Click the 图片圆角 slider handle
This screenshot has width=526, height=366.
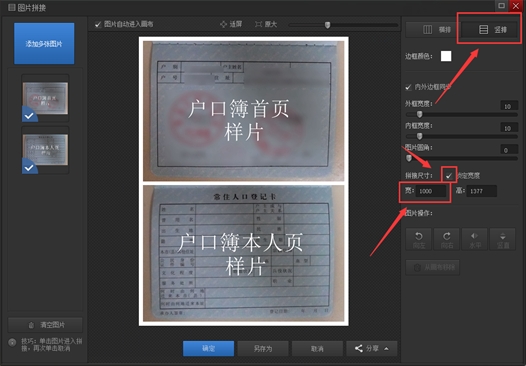[x=409, y=158]
